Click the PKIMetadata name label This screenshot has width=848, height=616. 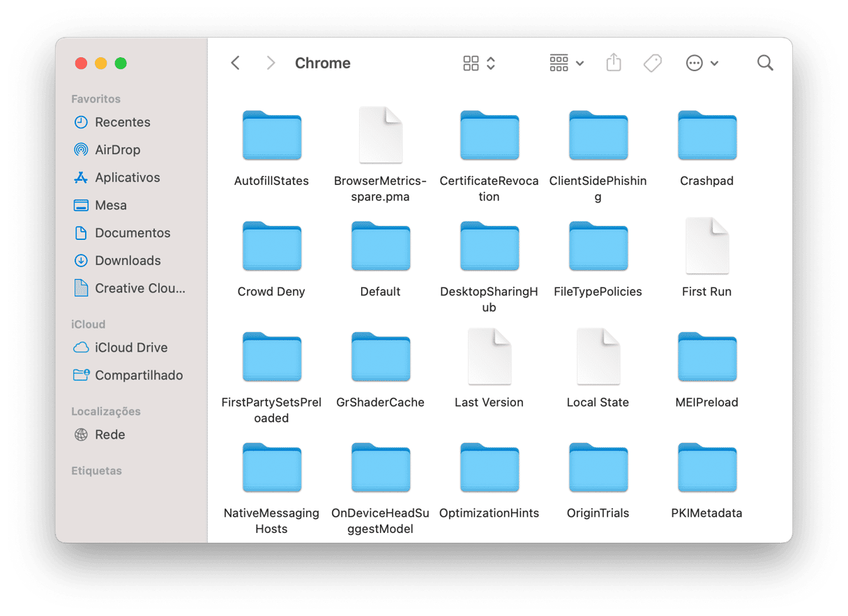pos(707,513)
